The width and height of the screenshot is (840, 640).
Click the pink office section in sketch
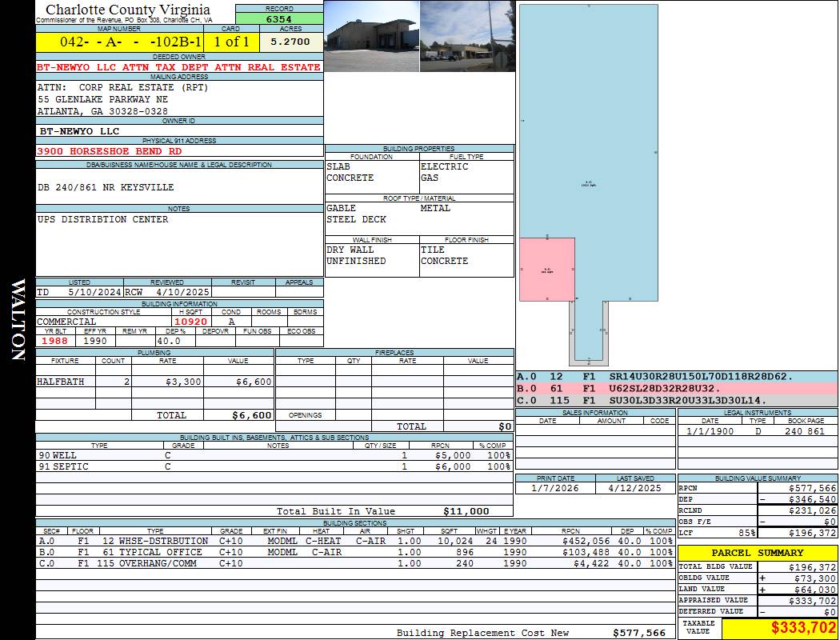point(546,269)
